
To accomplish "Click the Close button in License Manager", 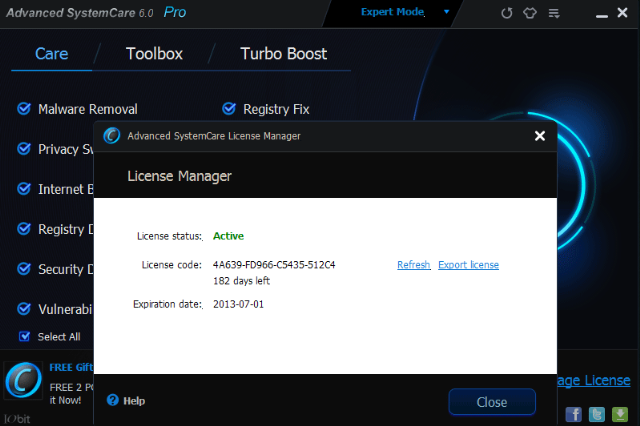I will click(x=492, y=402).
